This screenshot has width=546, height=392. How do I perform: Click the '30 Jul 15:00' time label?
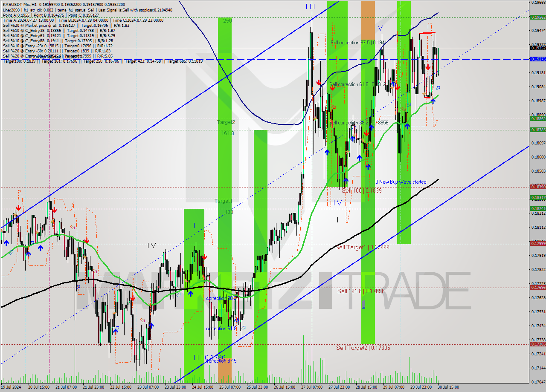(x=448, y=387)
